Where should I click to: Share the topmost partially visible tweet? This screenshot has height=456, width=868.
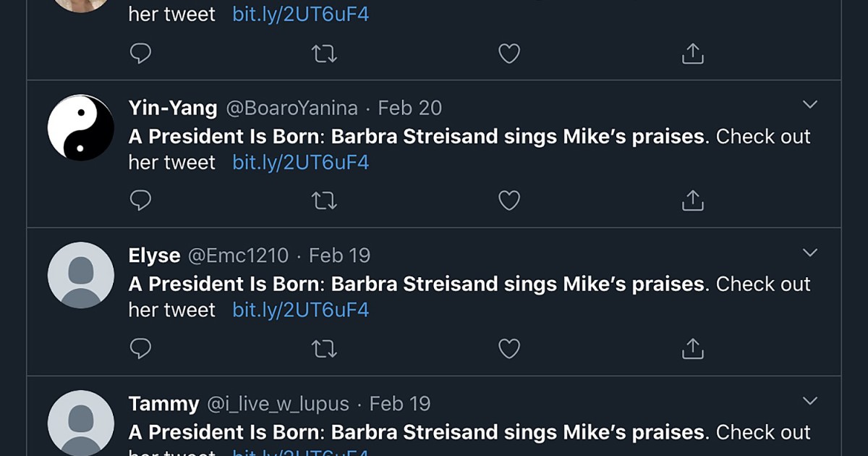pos(693,54)
